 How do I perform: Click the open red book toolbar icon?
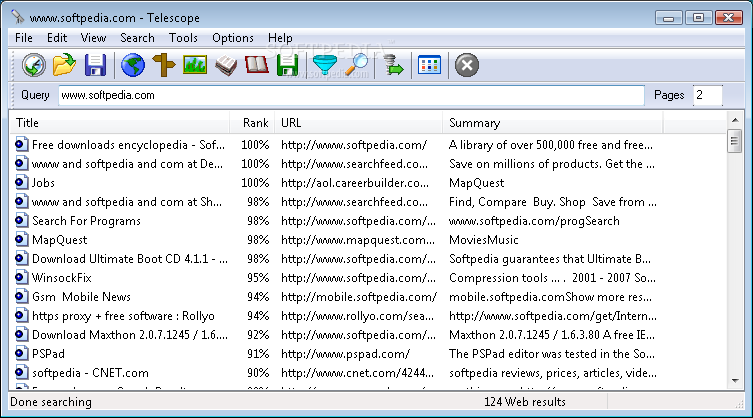(x=257, y=65)
